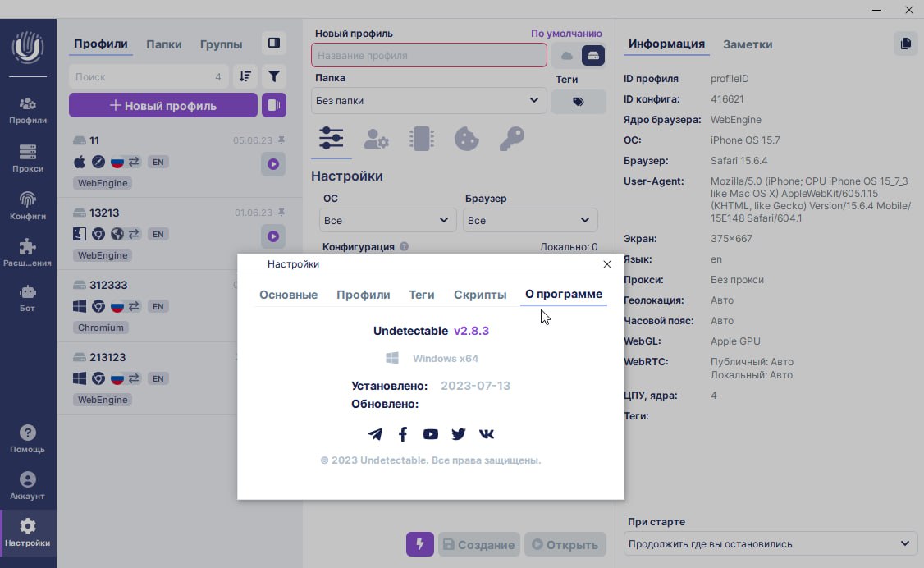Toggle local storage icon for new profile
This screenshot has height=568, width=924.
593,55
